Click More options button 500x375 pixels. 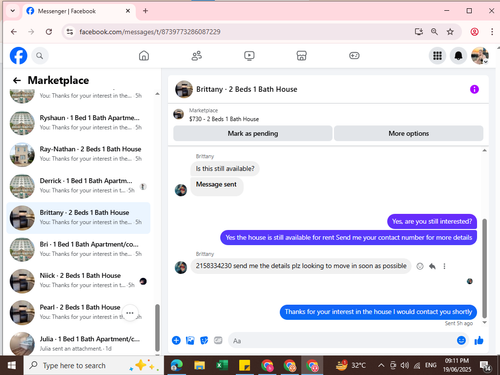tap(409, 133)
